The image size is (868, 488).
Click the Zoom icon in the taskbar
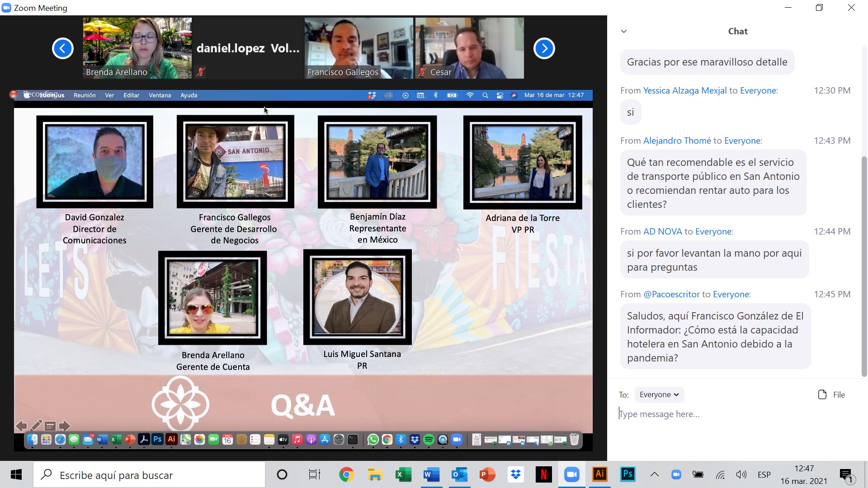click(571, 474)
